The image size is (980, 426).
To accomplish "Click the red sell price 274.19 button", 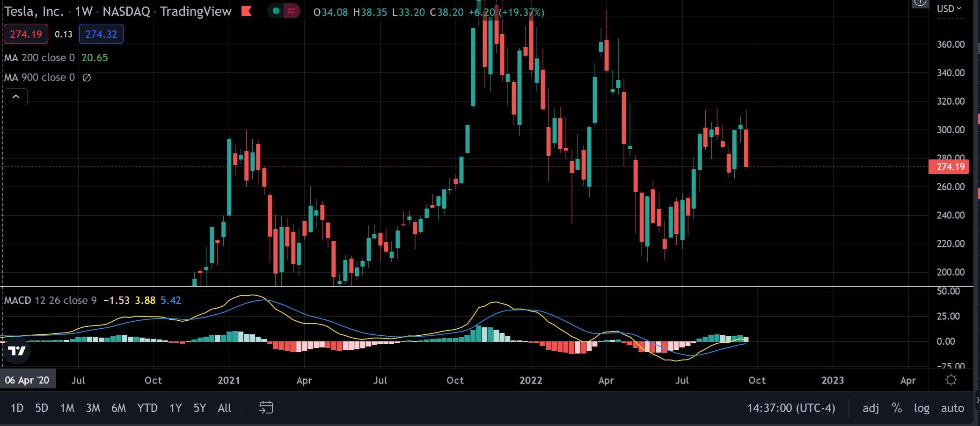I will pyautogui.click(x=26, y=34).
